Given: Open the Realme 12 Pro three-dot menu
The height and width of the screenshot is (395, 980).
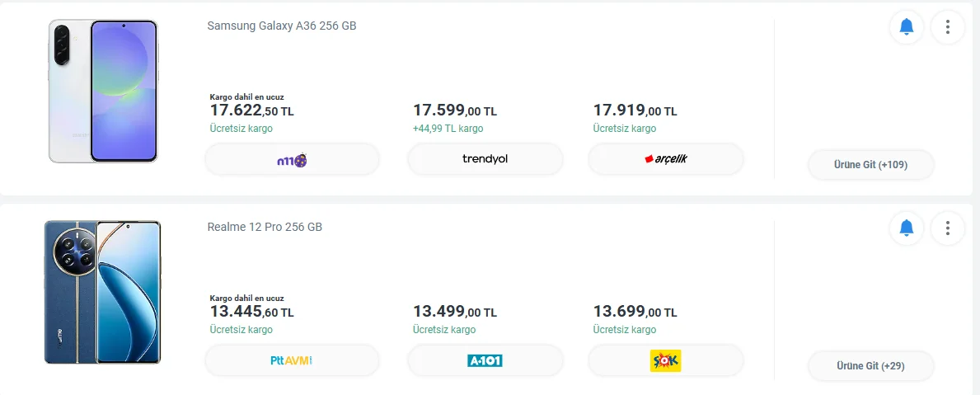Looking at the screenshot, I should click(x=948, y=228).
